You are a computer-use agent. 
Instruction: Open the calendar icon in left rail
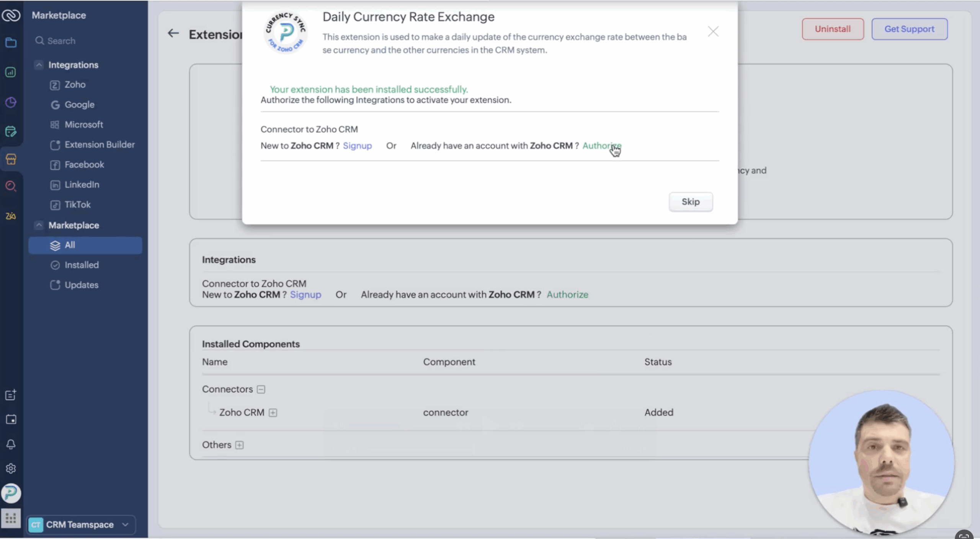tap(11, 420)
